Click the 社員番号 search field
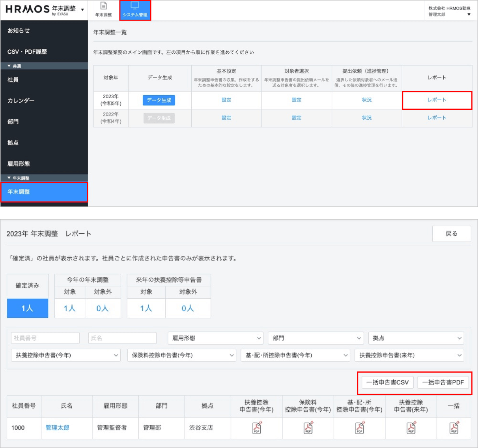Screen dimensions: 478x448 point(45,338)
